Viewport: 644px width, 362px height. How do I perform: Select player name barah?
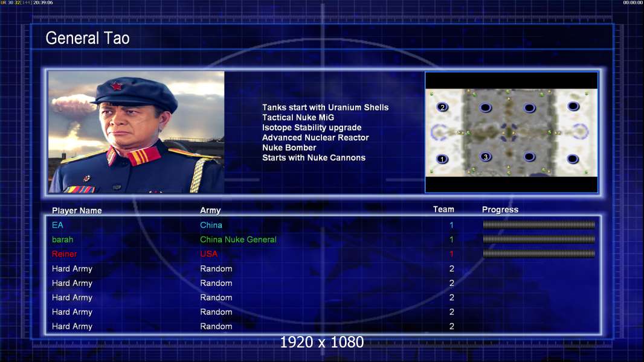tap(62, 240)
